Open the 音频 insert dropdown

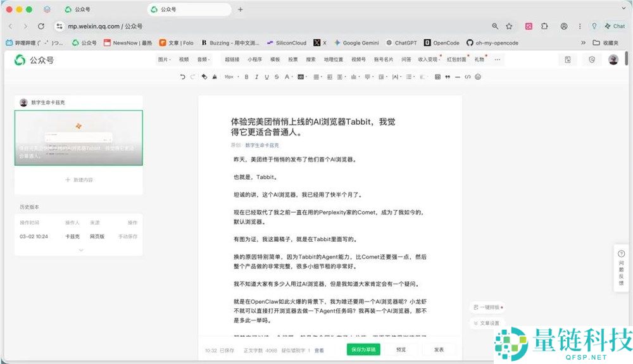(x=203, y=60)
